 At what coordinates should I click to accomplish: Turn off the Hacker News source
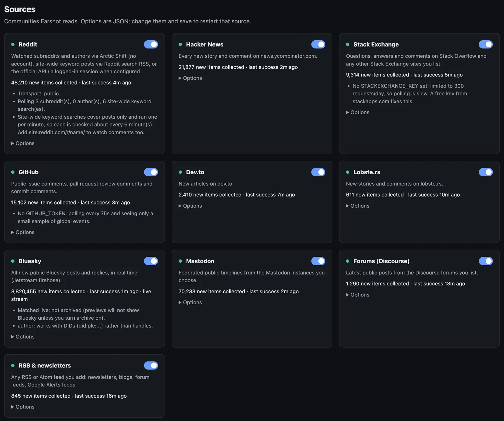(x=318, y=44)
